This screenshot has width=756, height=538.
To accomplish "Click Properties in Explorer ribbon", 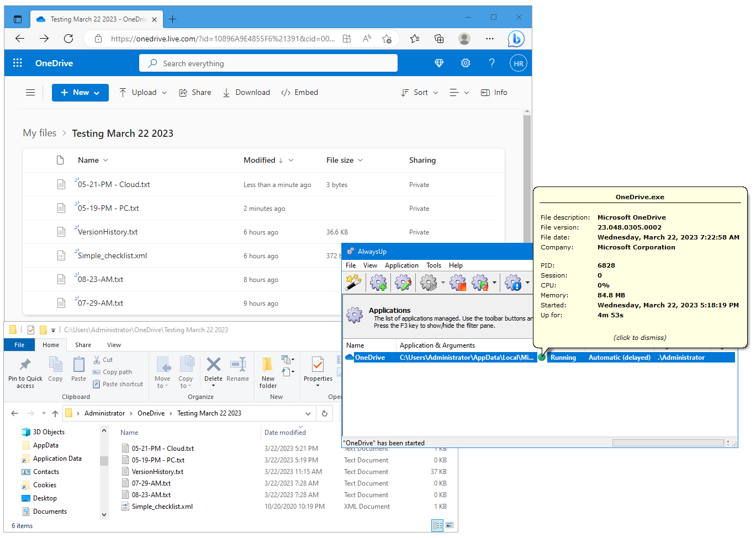I will 318,371.
